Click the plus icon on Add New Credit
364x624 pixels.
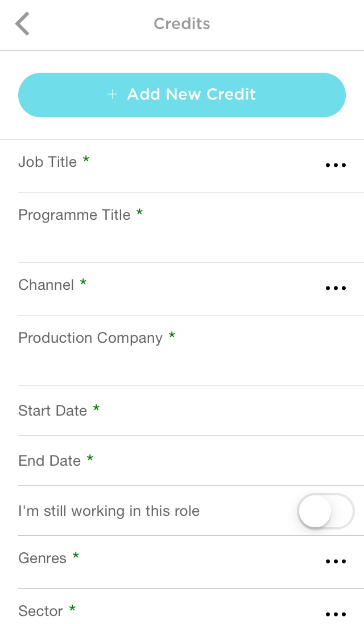(x=113, y=95)
